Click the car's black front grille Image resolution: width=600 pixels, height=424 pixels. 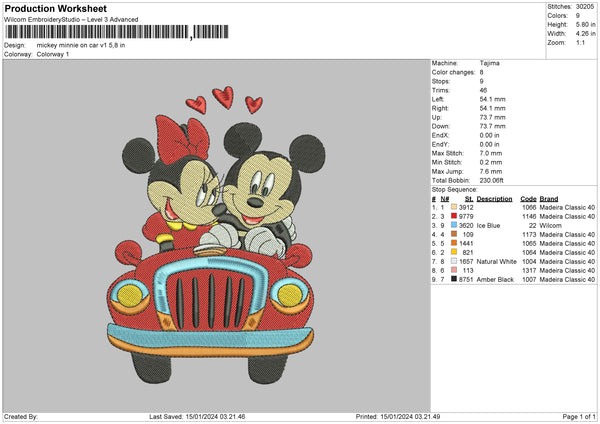(x=210, y=298)
